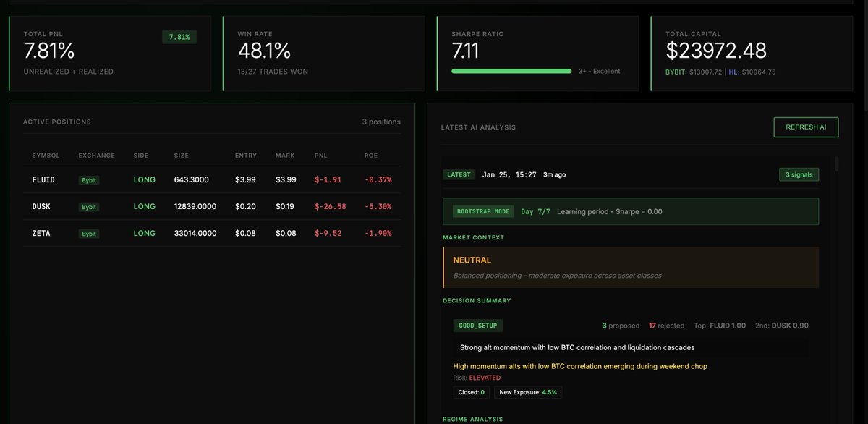This screenshot has width=868, height=424.
Task: Click the LATEST badge in AI analysis
Action: [459, 174]
